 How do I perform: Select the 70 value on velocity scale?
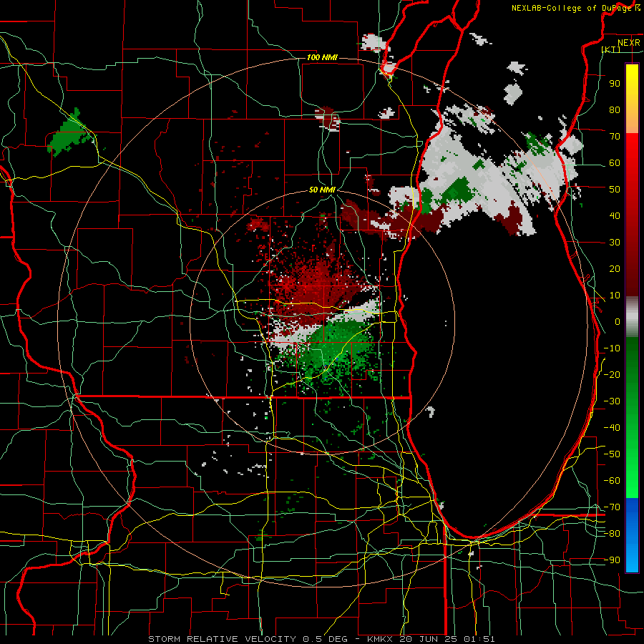[x=615, y=137]
